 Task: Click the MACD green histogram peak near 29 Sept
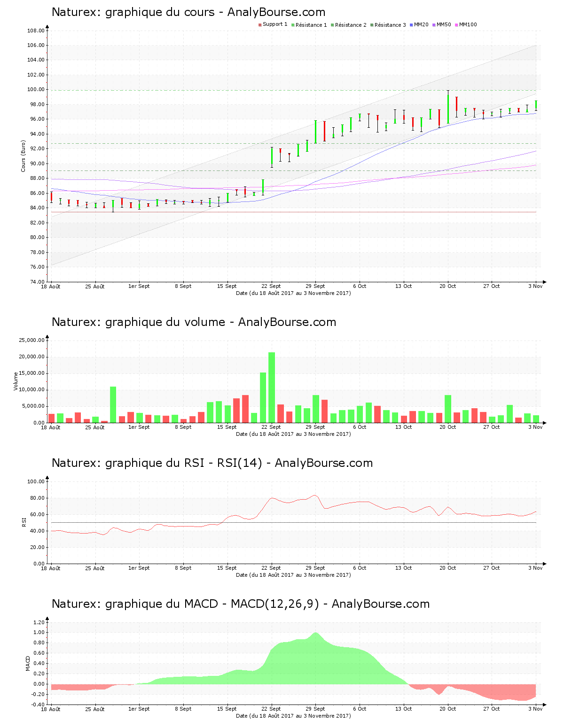pos(315,658)
